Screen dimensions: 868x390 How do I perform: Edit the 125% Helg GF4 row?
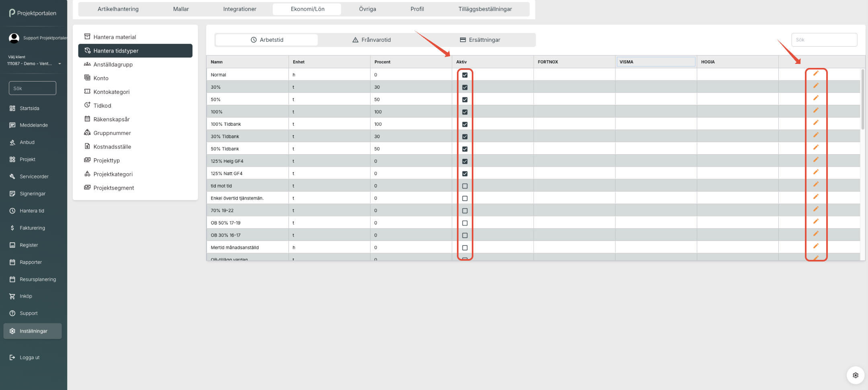tap(816, 160)
